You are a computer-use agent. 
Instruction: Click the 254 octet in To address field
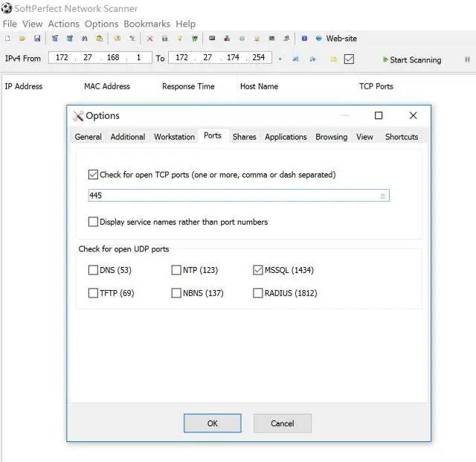[x=258, y=57]
